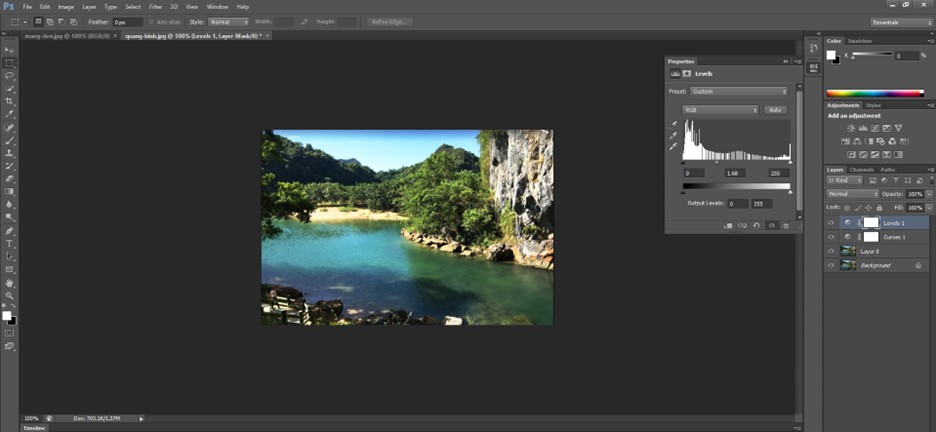Open the Essentials workspace dropdown
The height and width of the screenshot is (432, 936).
click(x=901, y=22)
